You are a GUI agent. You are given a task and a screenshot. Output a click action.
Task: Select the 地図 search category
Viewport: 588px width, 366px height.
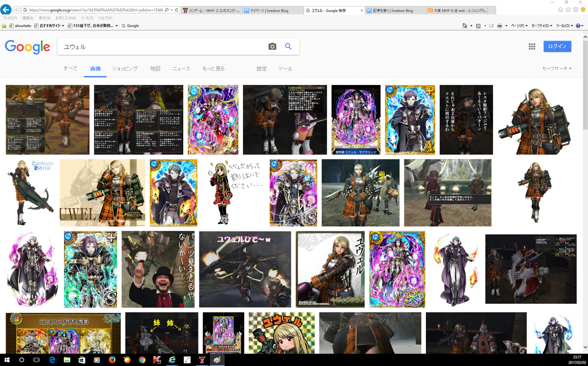[155, 69]
